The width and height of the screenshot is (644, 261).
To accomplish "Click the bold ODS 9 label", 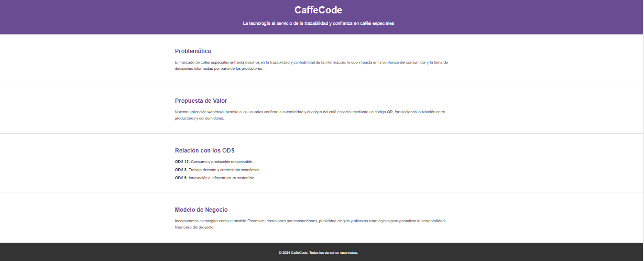I will coord(181,178).
